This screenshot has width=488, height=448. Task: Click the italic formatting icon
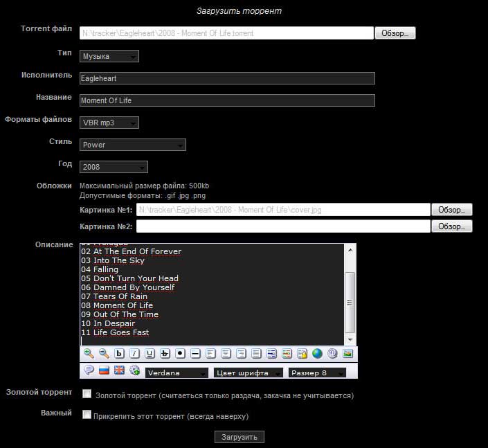pos(134,354)
